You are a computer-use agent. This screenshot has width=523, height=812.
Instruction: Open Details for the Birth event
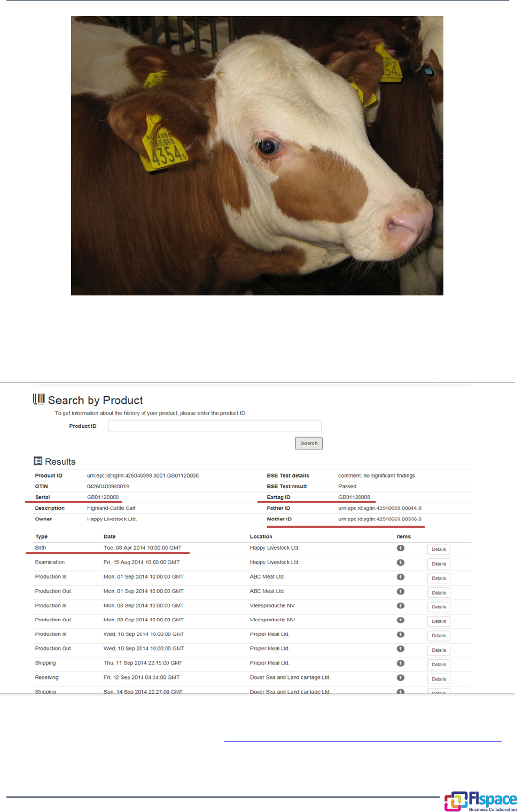[x=439, y=549]
